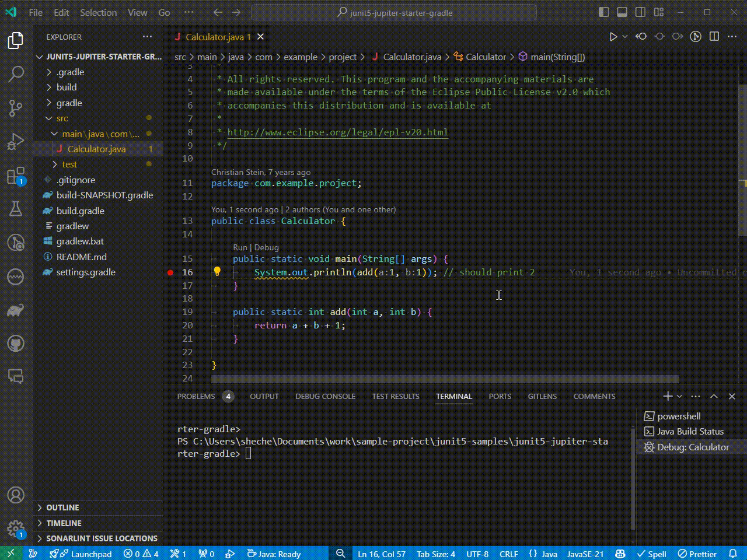
Task: Click the Split Editor Right icon
Action: (714, 37)
